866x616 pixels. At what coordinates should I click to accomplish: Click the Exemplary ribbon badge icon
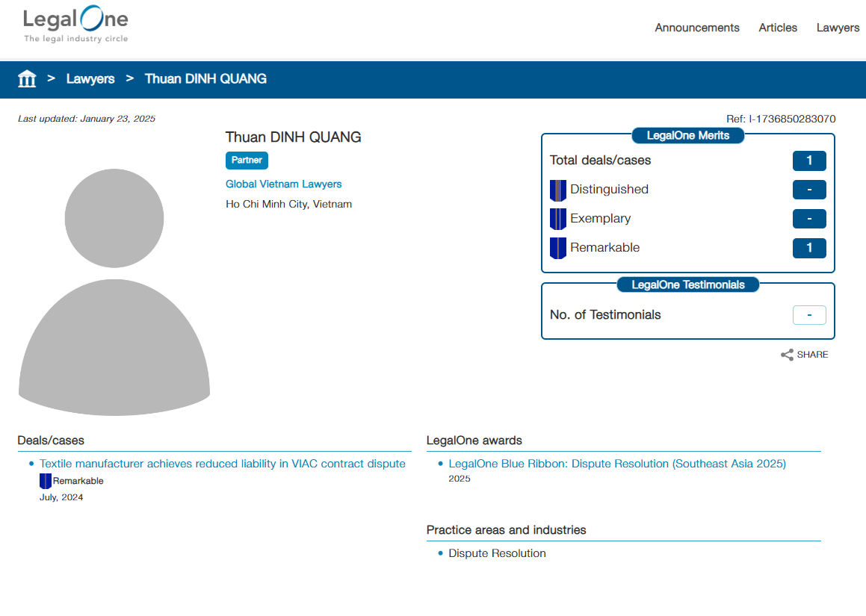pos(558,219)
